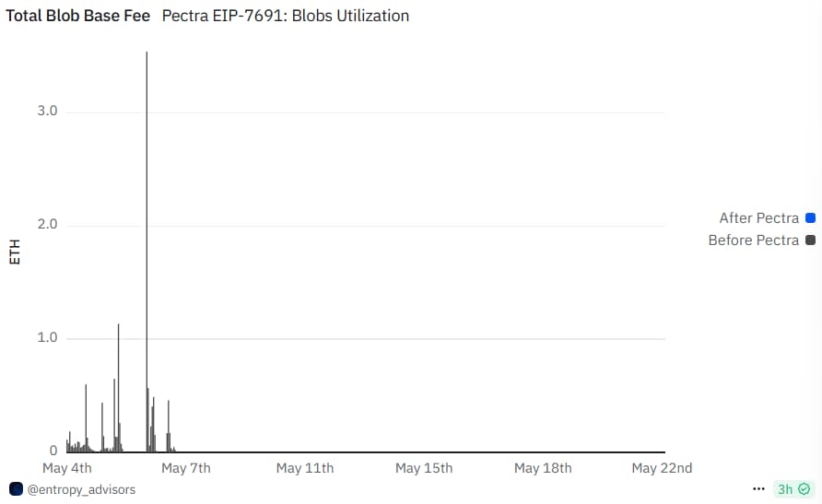Click the green verified checkmark icon

pyautogui.click(x=804, y=488)
